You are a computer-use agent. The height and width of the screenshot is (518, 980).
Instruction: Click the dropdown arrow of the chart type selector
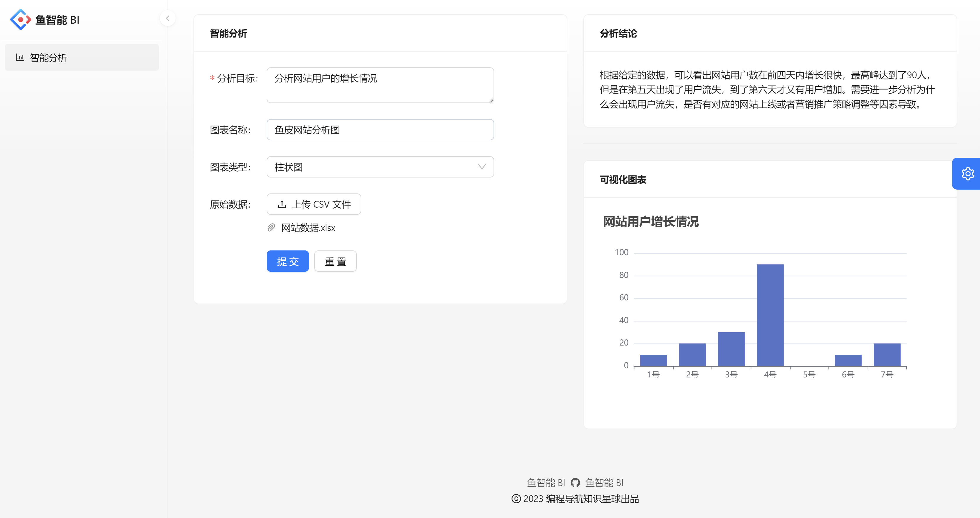click(482, 167)
